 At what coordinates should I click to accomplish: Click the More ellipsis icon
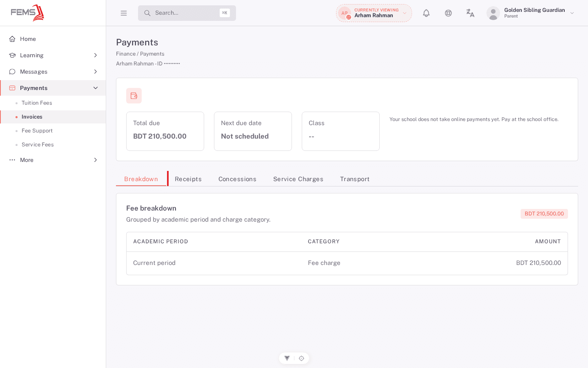point(12,160)
